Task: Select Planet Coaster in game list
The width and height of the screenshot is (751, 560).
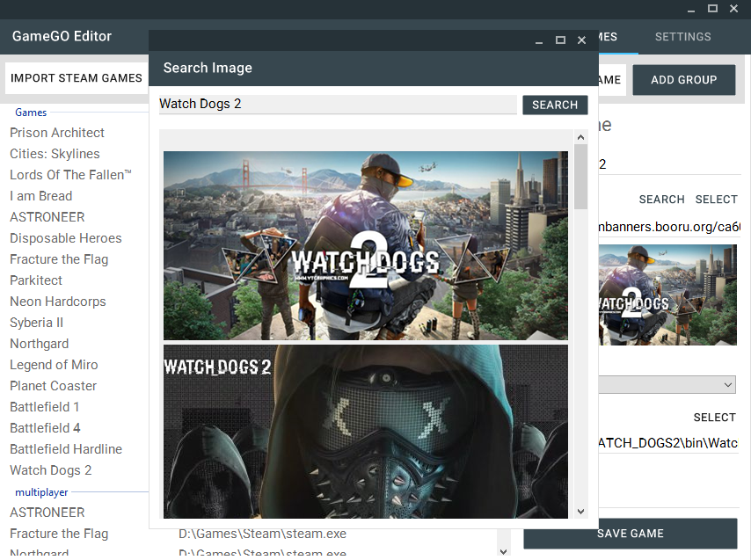Action: tap(53, 385)
